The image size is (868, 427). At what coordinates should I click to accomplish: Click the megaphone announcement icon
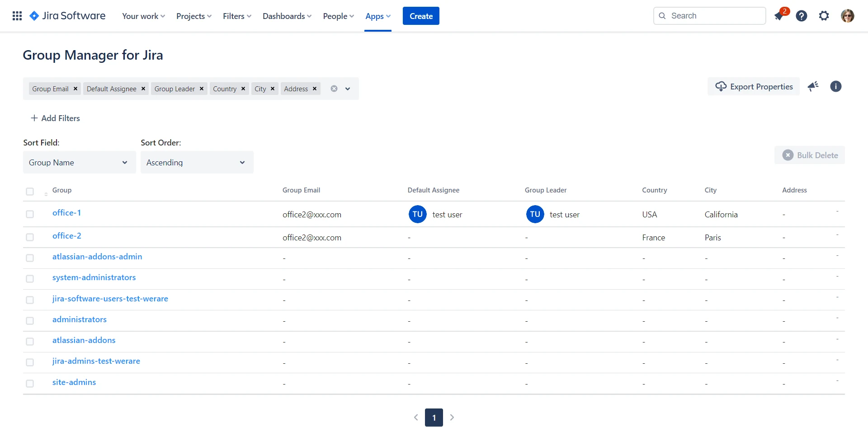click(x=813, y=86)
